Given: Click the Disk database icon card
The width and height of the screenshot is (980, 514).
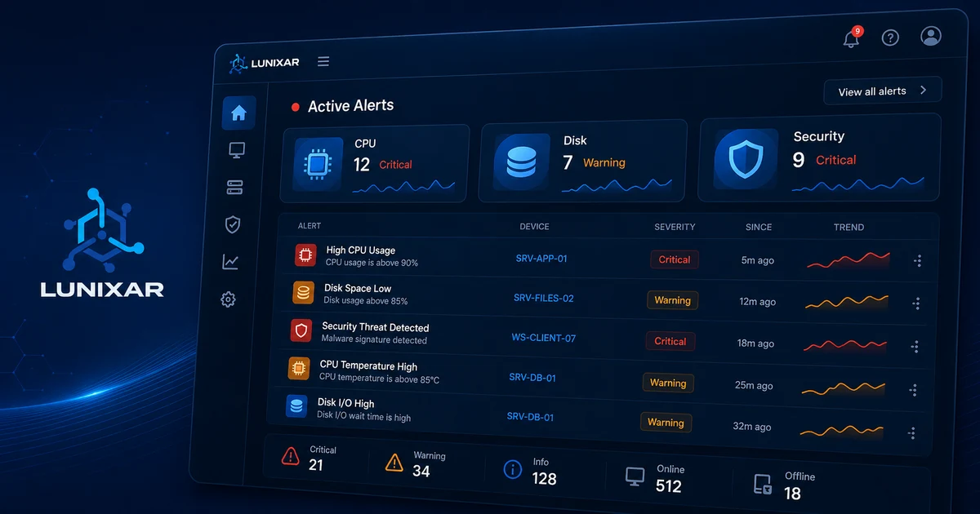Looking at the screenshot, I should (x=521, y=162).
